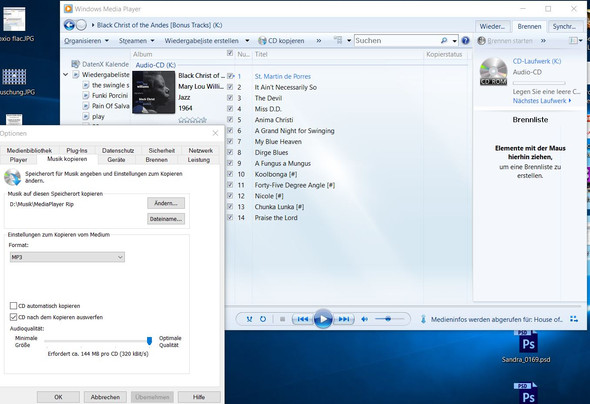Uncheck track 11 Forty-Five Degree Angle
Screen dimensions: 590x404
pyautogui.click(x=230, y=185)
